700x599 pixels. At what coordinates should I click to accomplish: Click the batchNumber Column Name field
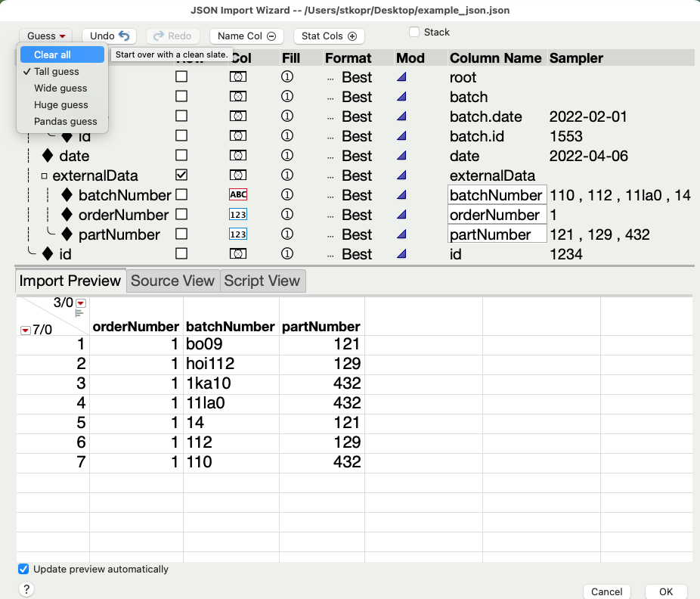point(497,195)
